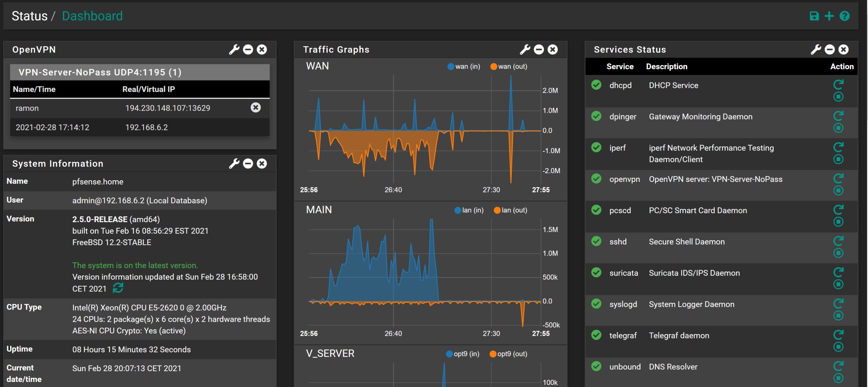Collapse the OpenVPN widget
This screenshot has height=387, width=868.
[x=248, y=50]
